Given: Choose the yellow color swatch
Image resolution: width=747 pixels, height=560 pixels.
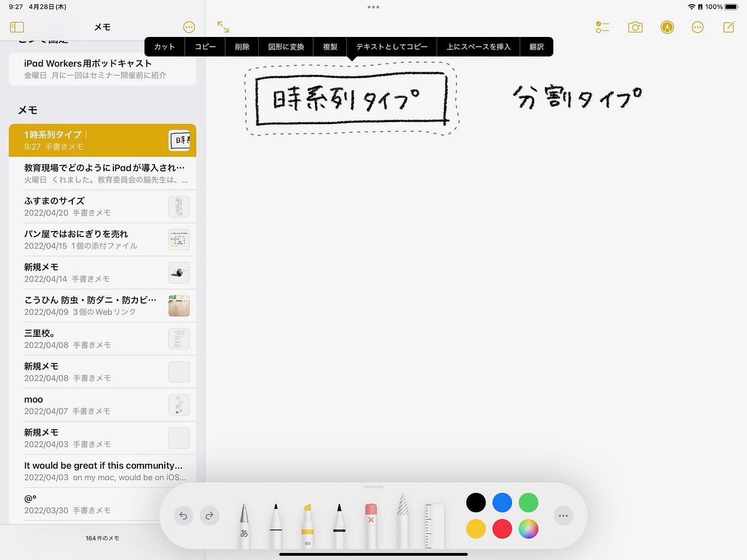Looking at the screenshot, I should coord(476,529).
